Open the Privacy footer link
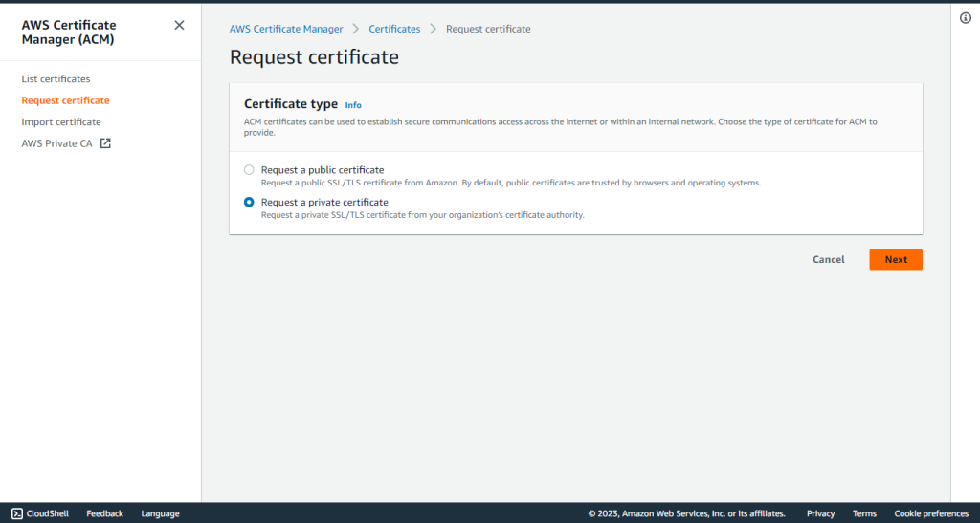This screenshot has width=980, height=523. tap(820, 513)
